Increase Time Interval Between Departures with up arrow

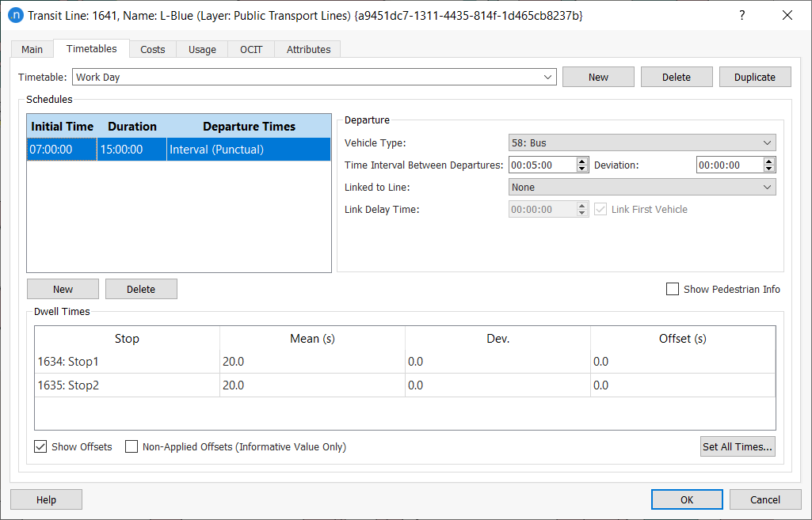coord(582,161)
